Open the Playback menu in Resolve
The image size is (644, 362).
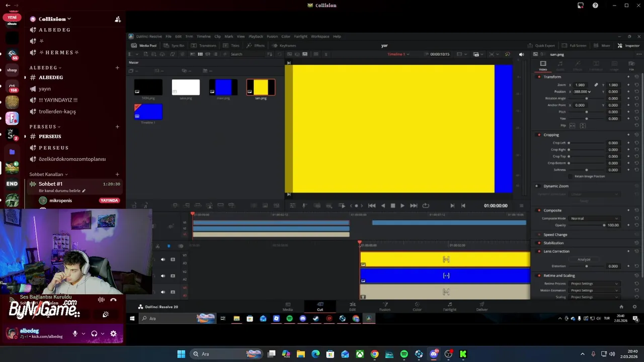tap(256, 36)
